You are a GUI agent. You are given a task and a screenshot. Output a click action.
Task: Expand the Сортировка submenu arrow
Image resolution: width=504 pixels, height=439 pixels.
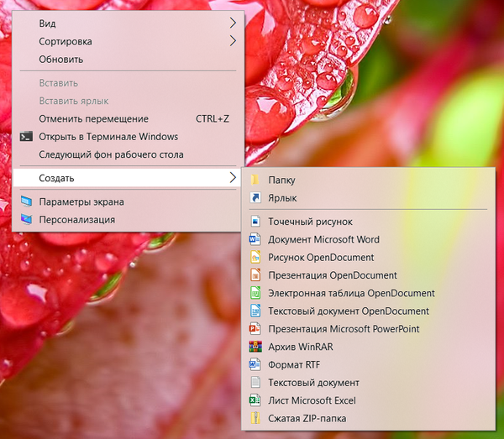point(233,41)
